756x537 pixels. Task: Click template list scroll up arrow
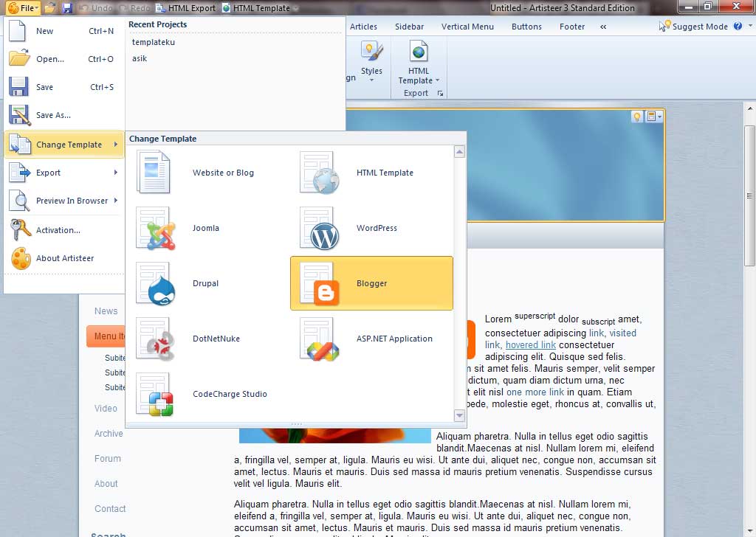(x=459, y=152)
